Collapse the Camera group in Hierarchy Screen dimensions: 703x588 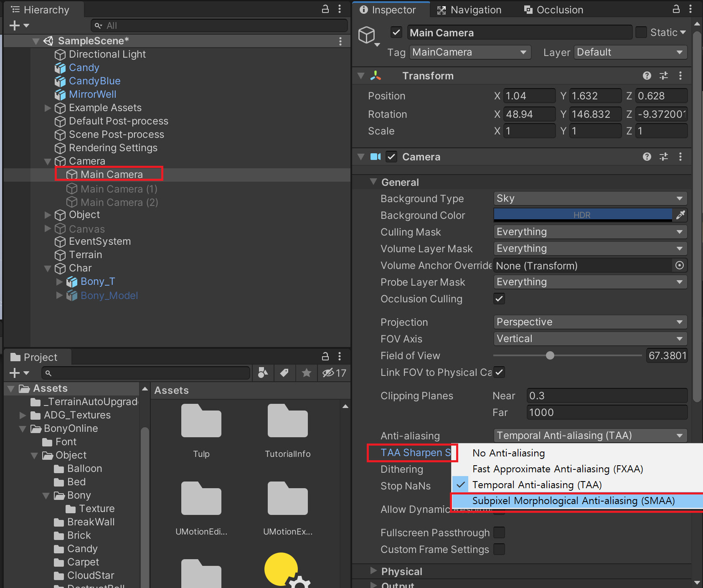(48, 161)
